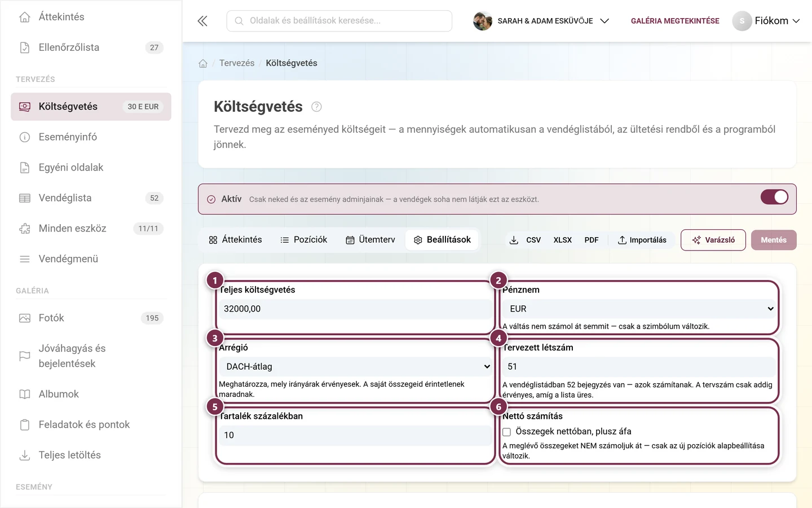812x508 pixels.
Task: Collapse sidebar with double chevron icon
Action: coord(202,21)
